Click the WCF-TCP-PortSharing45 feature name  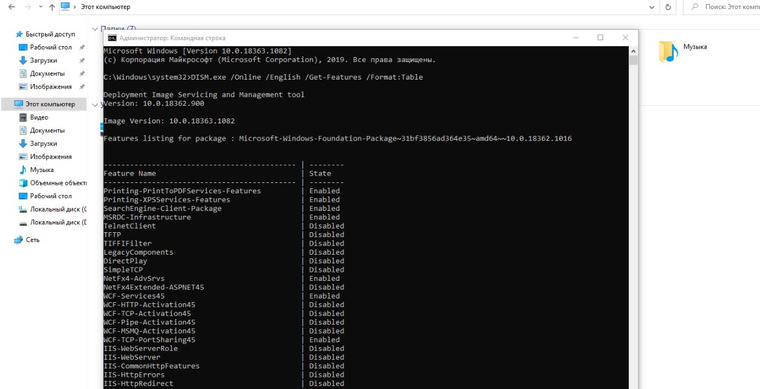149,340
